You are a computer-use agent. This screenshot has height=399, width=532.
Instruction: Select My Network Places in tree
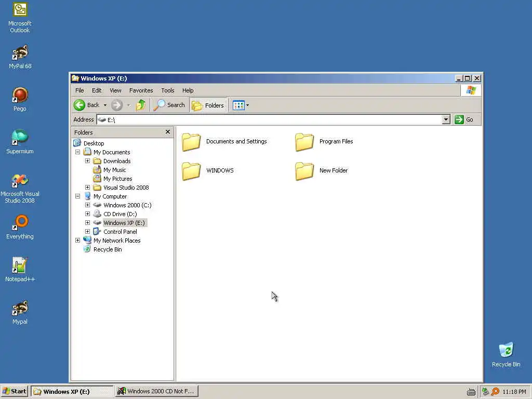[117, 241]
